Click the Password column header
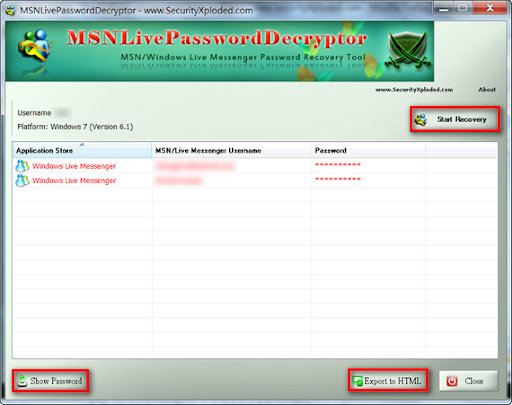 point(368,150)
